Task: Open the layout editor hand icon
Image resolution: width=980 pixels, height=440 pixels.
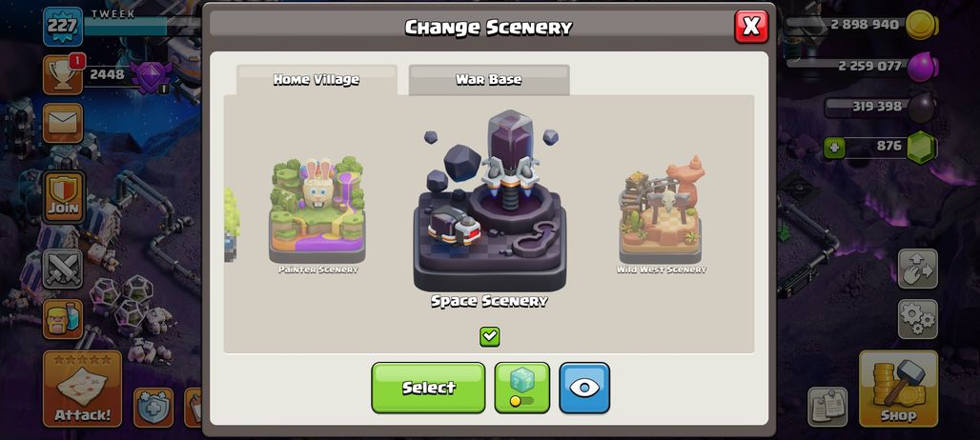Action: click(917, 269)
